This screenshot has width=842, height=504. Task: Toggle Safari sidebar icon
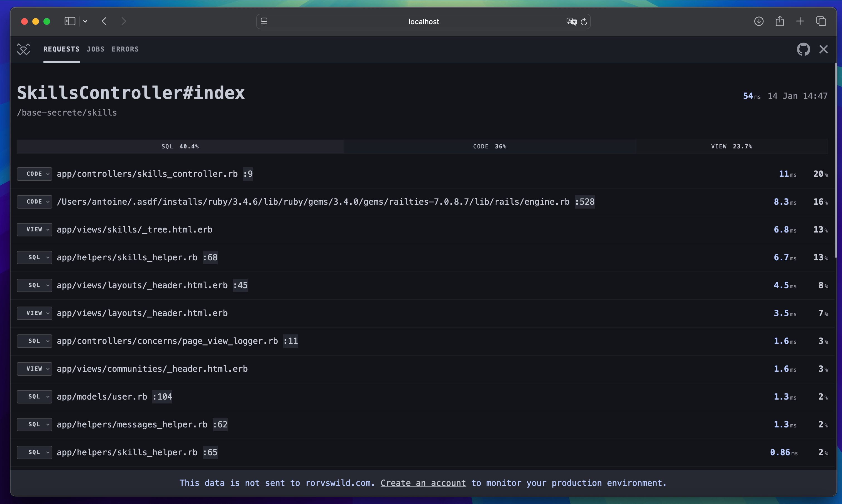pyautogui.click(x=70, y=21)
